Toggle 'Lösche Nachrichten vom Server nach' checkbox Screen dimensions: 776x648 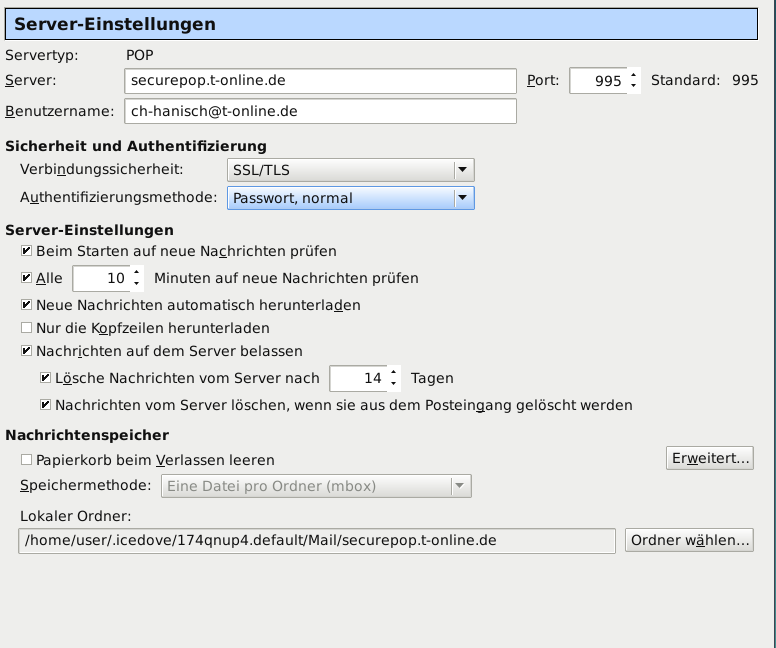coord(45,378)
